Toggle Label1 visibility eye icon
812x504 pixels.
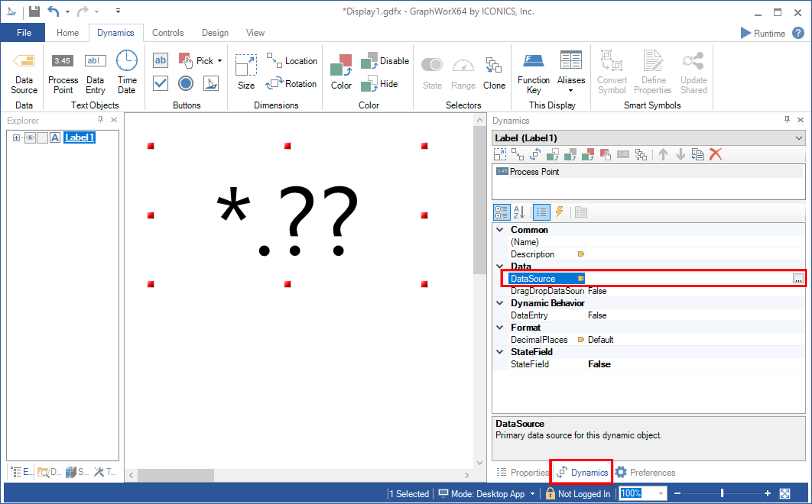(30, 138)
